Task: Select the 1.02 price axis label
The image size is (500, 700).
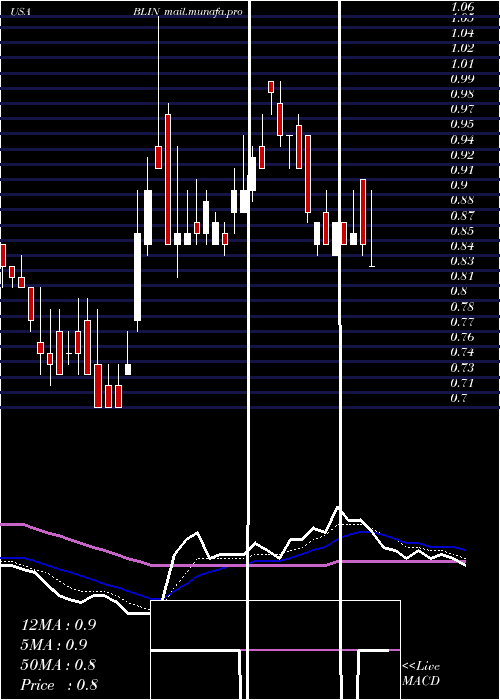Action: click(x=462, y=48)
